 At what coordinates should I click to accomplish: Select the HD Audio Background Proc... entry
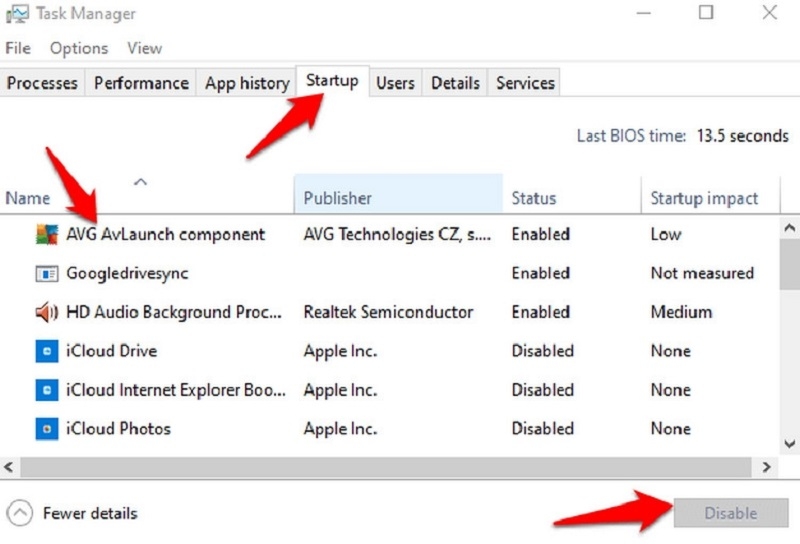(390, 312)
